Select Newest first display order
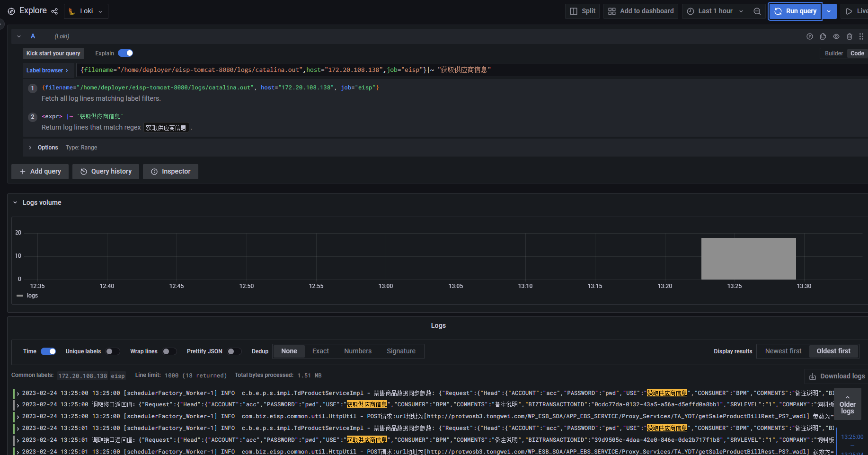Viewport: 868px width, 455px height. [783, 351]
